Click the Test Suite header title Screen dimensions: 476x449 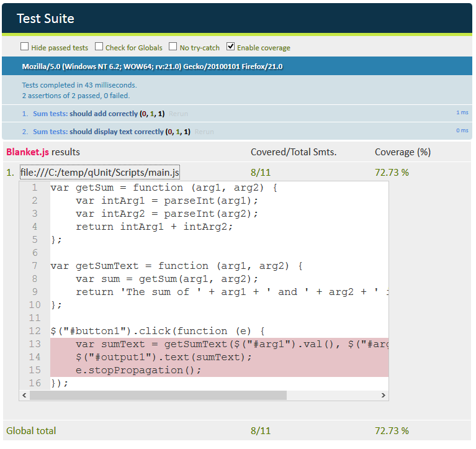(45, 19)
